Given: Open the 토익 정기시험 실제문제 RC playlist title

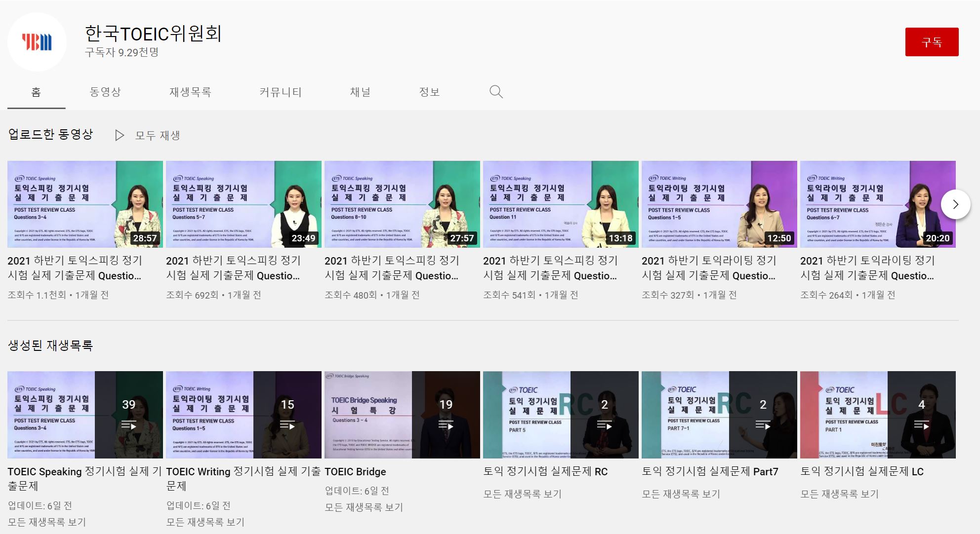Looking at the screenshot, I should tap(545, 472).
